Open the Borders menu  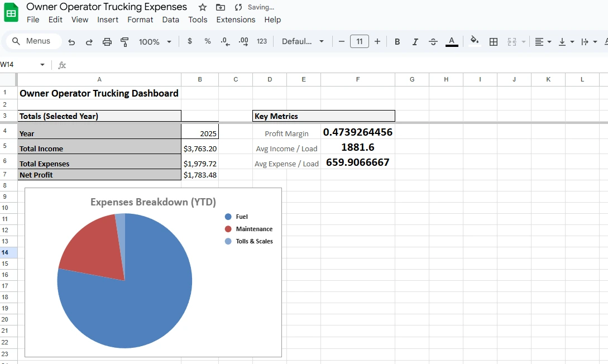(x=493, y=41)
